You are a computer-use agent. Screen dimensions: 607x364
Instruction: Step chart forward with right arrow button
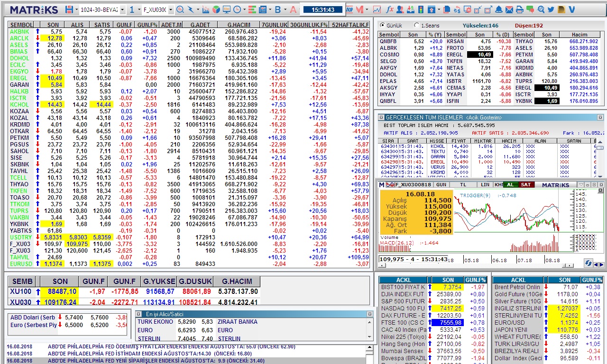point(602,264)
